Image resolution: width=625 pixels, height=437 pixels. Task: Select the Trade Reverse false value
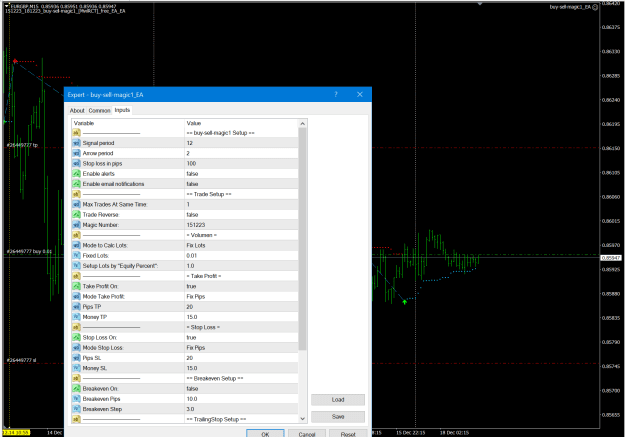(x=192, y=215)
